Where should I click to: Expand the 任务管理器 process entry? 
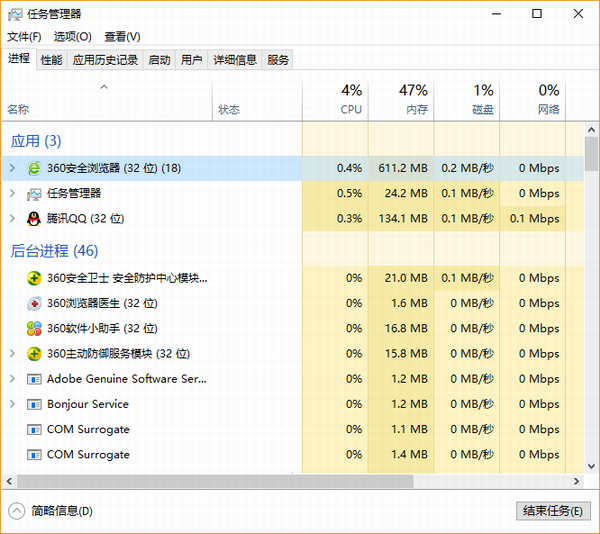click(13, 193)
